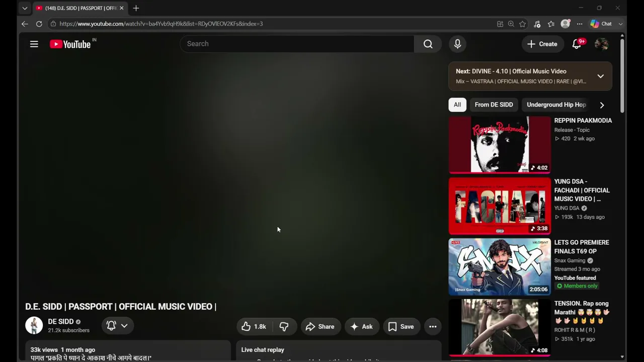The width and height of the screenshot is (644, 362).
Task: Open REPPIN PAAKMODIA video thumbnail
Action: (500, 145)
